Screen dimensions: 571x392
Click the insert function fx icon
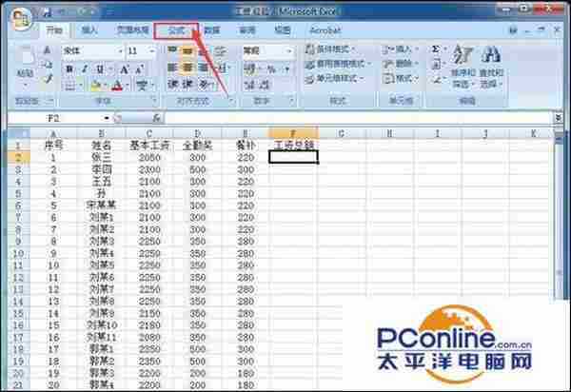(x=158, y=118)
